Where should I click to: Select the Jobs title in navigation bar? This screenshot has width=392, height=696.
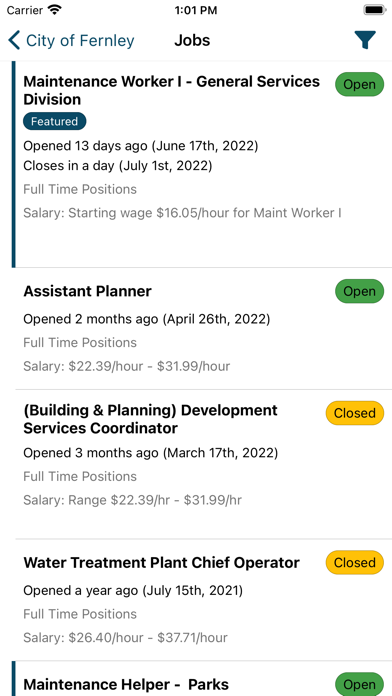click(192, 40)
